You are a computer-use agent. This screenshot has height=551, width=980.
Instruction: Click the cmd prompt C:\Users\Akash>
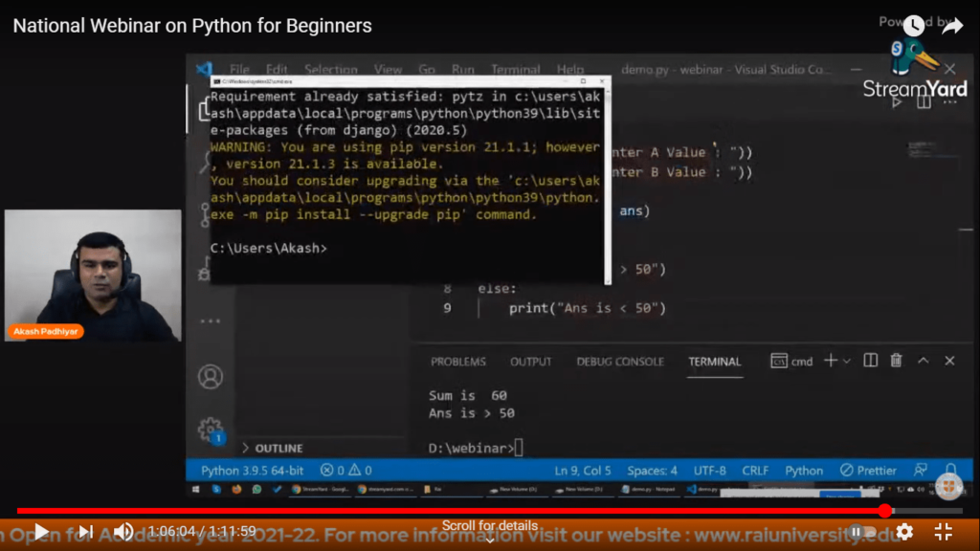click(x=268, y=248)
